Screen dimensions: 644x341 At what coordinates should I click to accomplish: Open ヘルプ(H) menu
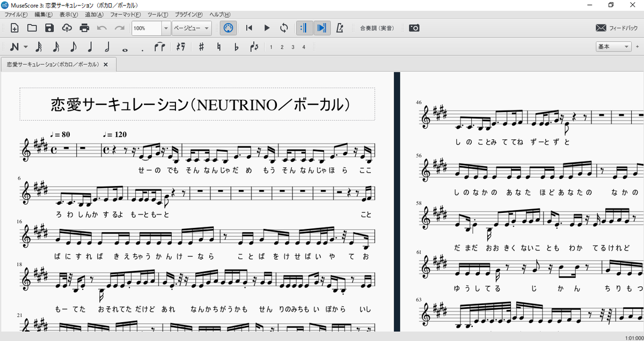pyautogui.click(x=220, y=14)
